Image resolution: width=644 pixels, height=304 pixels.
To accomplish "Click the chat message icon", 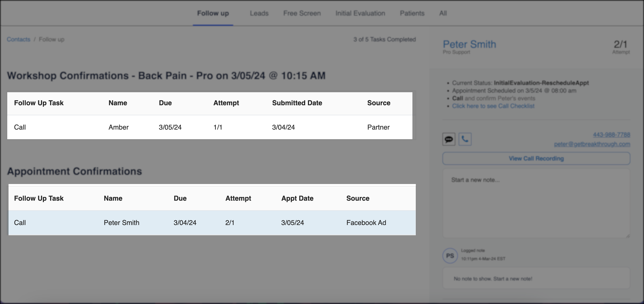I will pos(449,139).
